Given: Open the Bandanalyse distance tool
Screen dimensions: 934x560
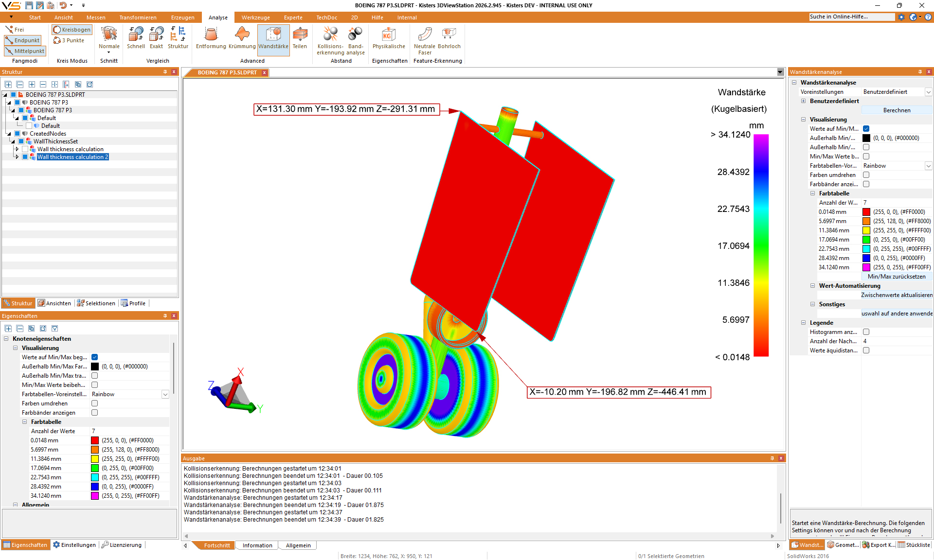Looking at the screenshot, I should pos(356,41).
